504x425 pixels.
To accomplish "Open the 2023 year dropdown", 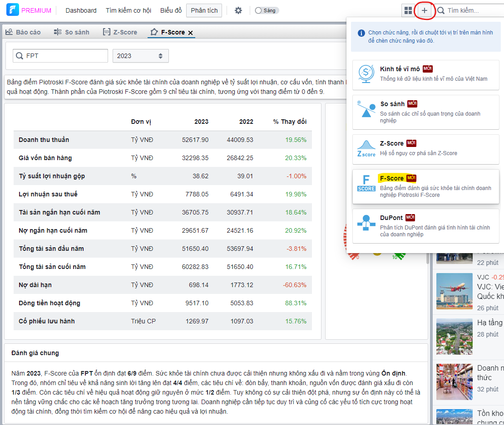I will tap(140, 56).
